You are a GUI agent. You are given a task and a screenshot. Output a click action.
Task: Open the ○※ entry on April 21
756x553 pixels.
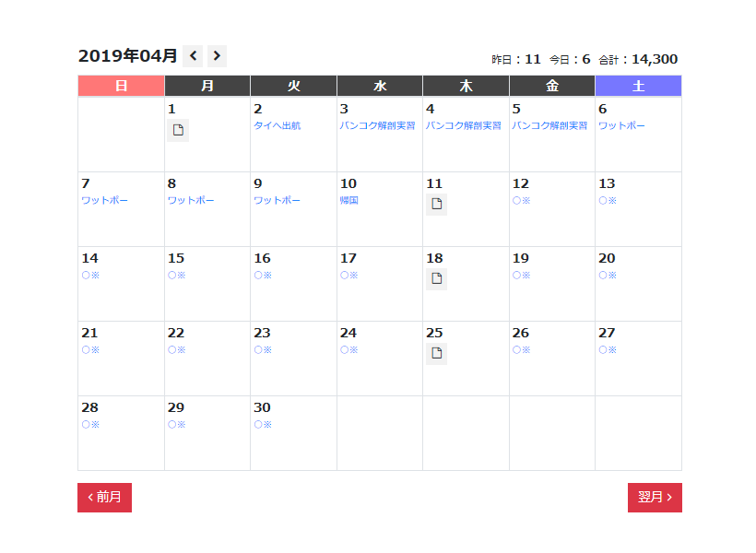coord(90,350)
